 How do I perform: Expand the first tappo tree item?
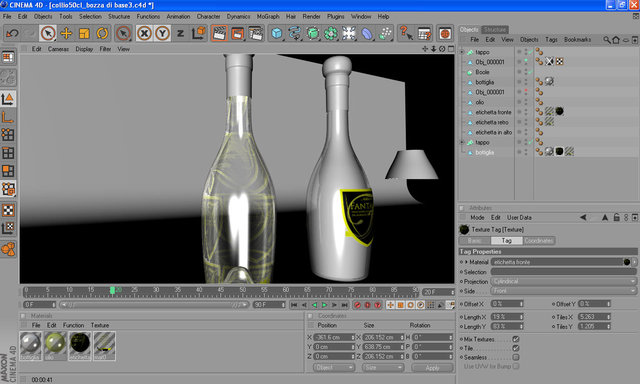pos(462,52)
